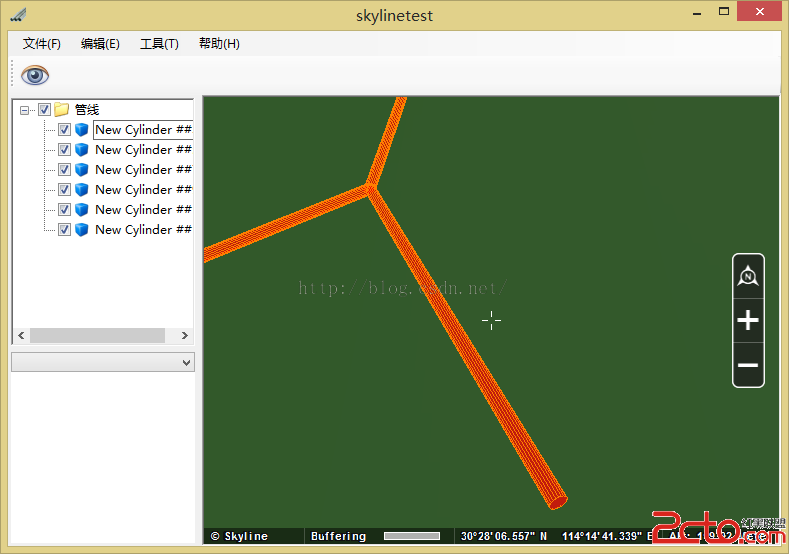This screenshot has width=789, height=554.
Task: Open the 编辑(E) menu
Action: pos(100,44)
